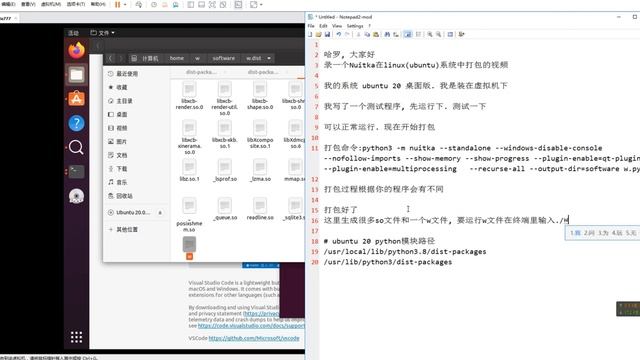Image resolution: width=640 pixels, height=360 pixels.
Task: Click the disc icon in Ubuntu dock
Action: pyautogui.click(x=76, y=196)
